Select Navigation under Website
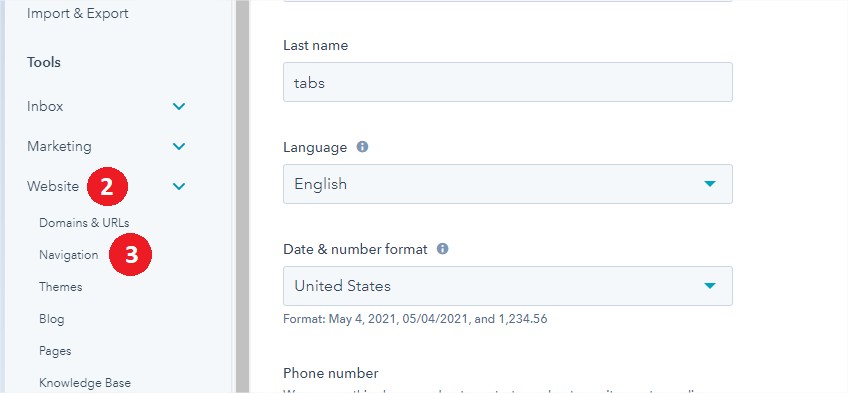The height and width of the screenshot is (393, 848). point(69,255)
